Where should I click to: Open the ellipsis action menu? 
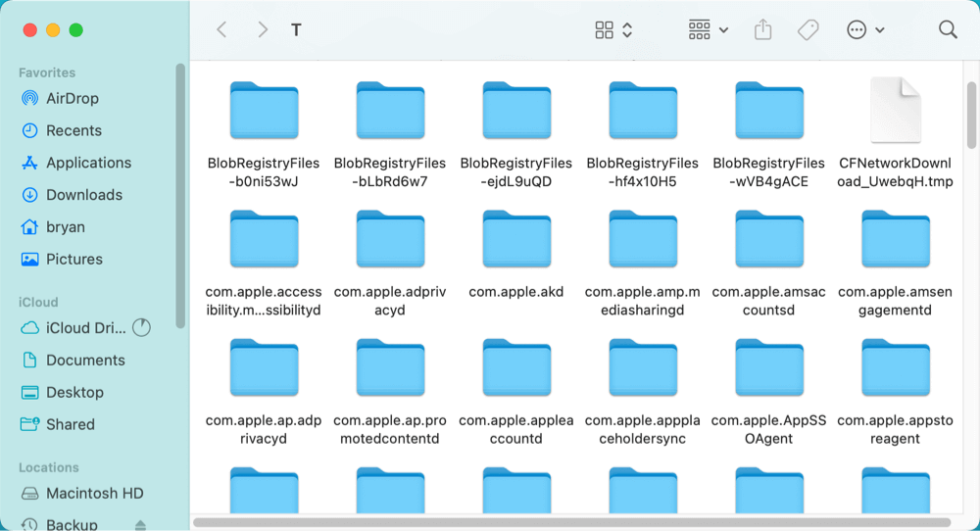click(x=865, y=29)
